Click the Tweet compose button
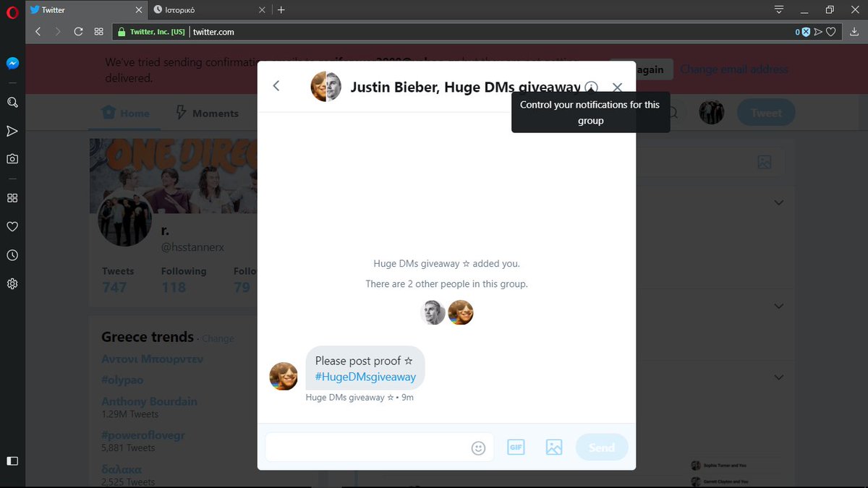Viewport: 868px width, 488px height. (766, 113)
